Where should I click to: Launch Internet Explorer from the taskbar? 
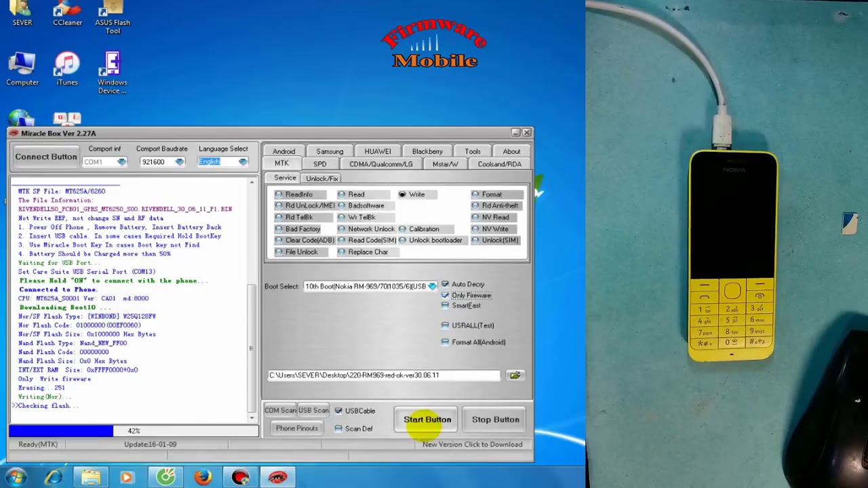click(54, 477)
